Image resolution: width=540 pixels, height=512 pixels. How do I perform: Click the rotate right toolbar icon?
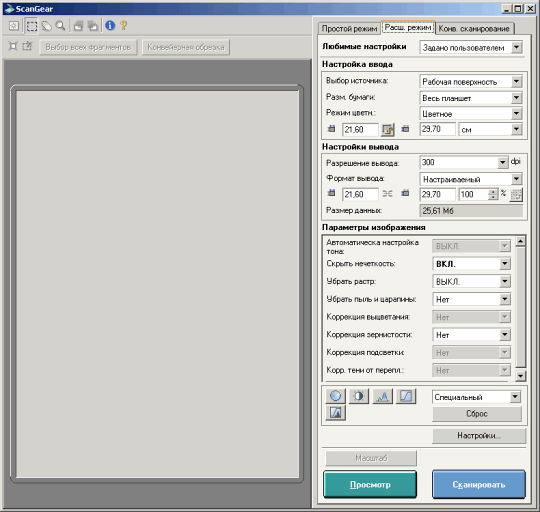(x=93, y=26)
